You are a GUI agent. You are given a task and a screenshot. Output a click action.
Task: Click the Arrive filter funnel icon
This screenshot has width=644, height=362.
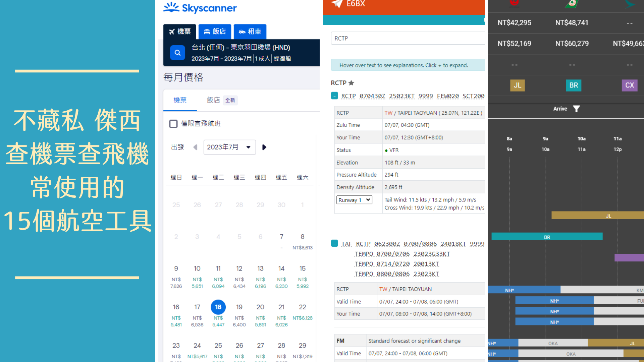(x=576, y=109)
